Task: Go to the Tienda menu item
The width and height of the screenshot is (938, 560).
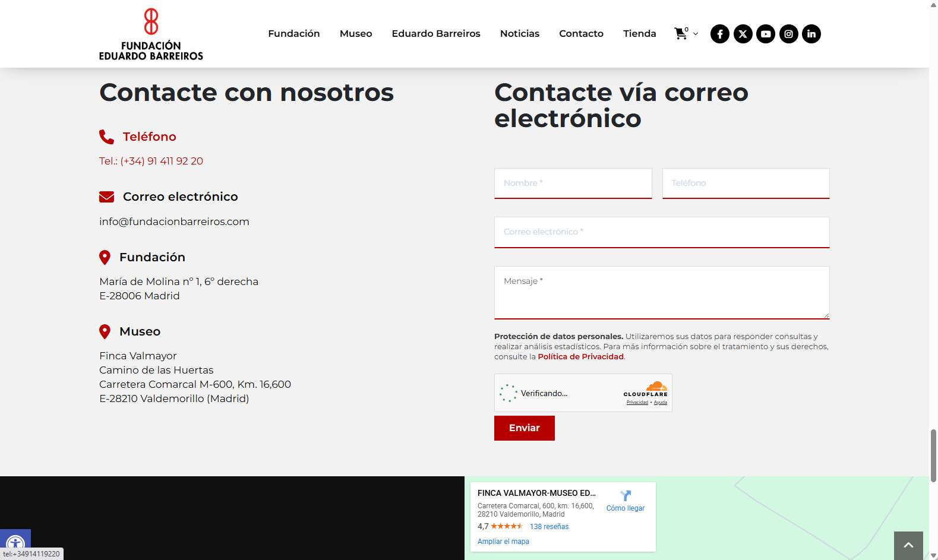Action: [639, 34]
